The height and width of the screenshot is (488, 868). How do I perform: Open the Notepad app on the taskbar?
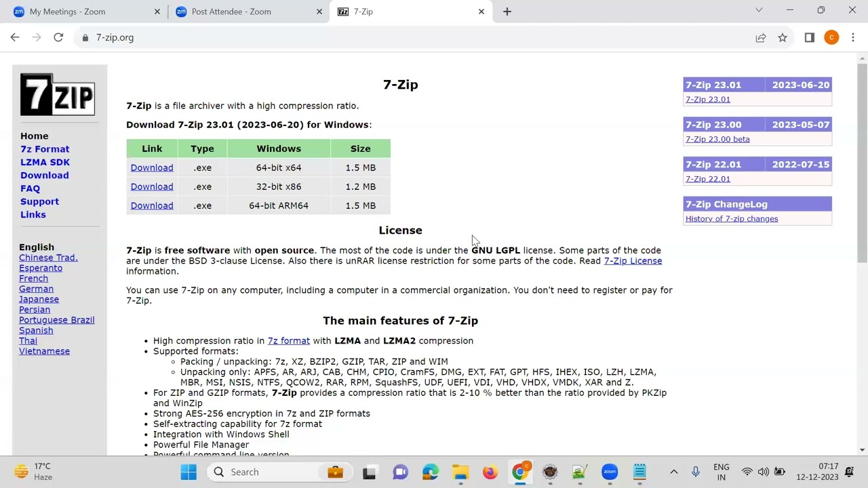639,472
